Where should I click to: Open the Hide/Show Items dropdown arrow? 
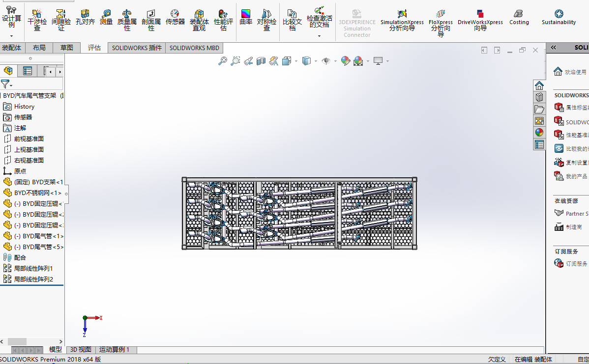pos(335,61)
